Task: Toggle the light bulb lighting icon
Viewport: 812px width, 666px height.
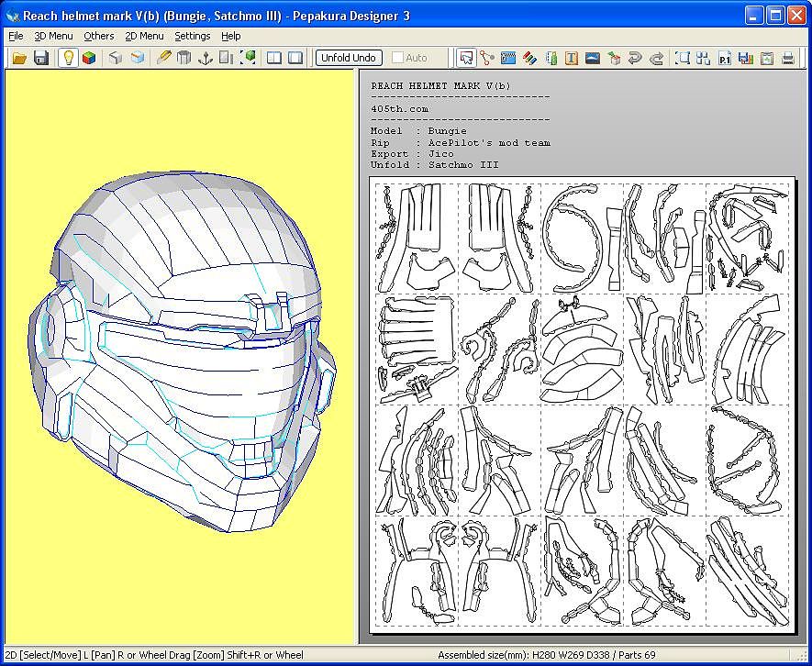Action: point(68,58)
